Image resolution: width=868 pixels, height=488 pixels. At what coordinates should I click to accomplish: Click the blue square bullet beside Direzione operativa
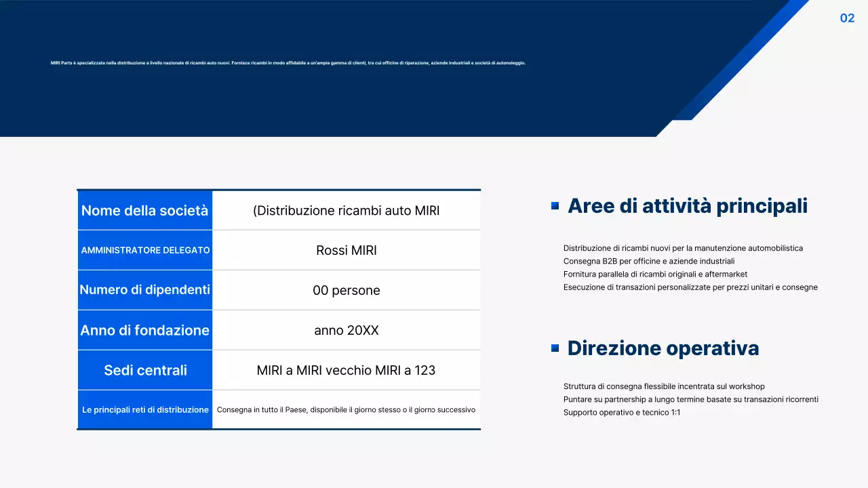555,346
